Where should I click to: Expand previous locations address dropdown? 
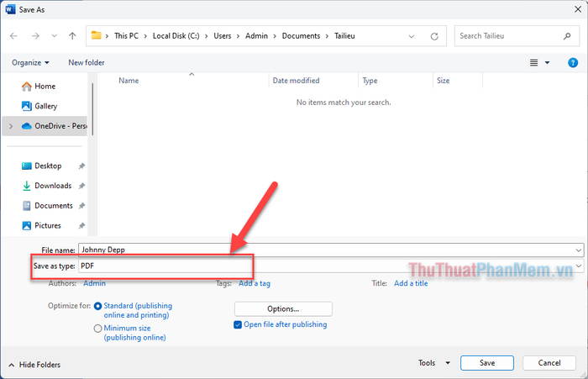click(412, 36)
